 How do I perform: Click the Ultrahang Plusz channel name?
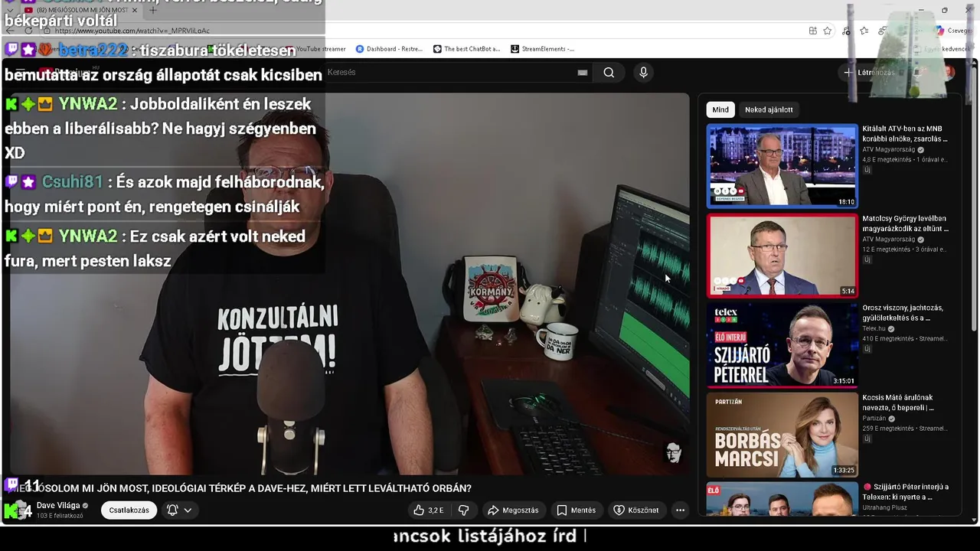(x=885, y=507)
